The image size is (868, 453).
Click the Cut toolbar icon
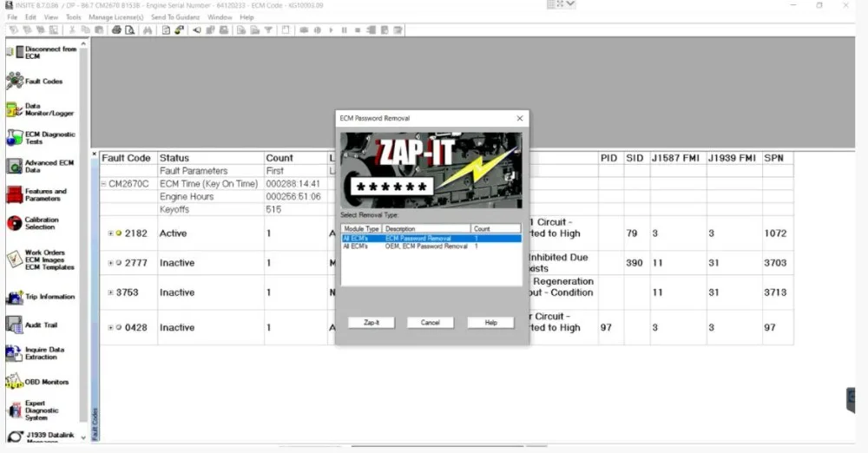(x=73, y=30)
